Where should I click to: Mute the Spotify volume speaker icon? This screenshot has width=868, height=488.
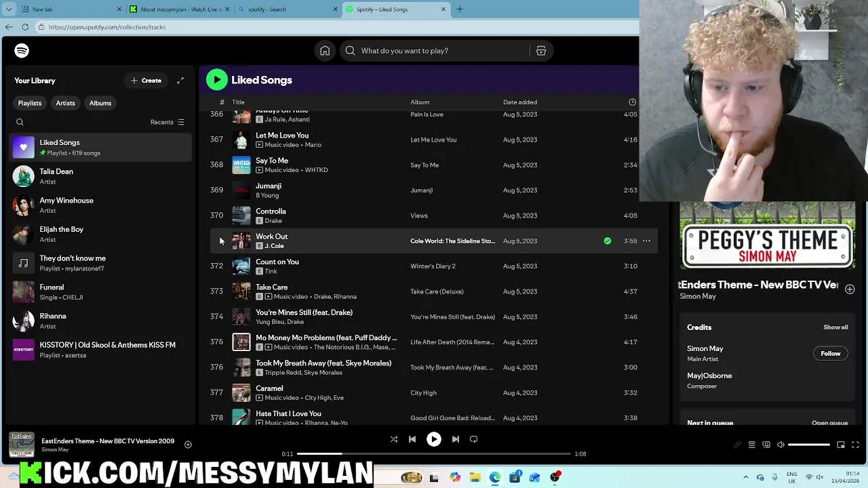(781, 445)
